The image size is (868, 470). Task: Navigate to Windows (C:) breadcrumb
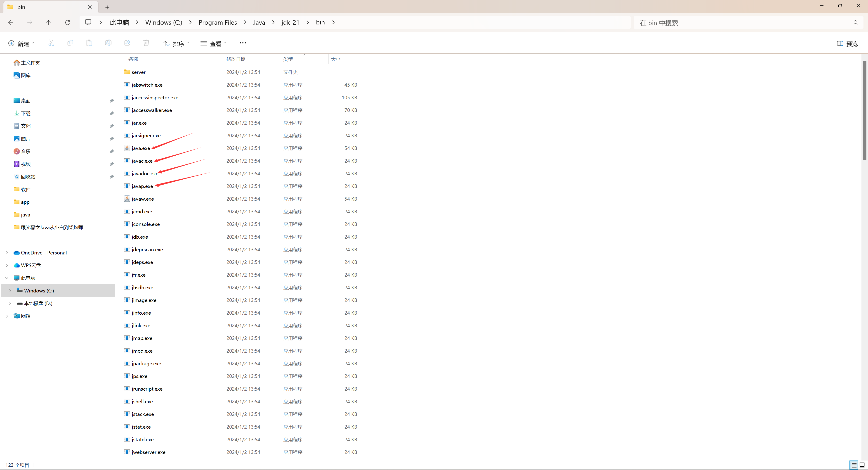coord(164,22)
